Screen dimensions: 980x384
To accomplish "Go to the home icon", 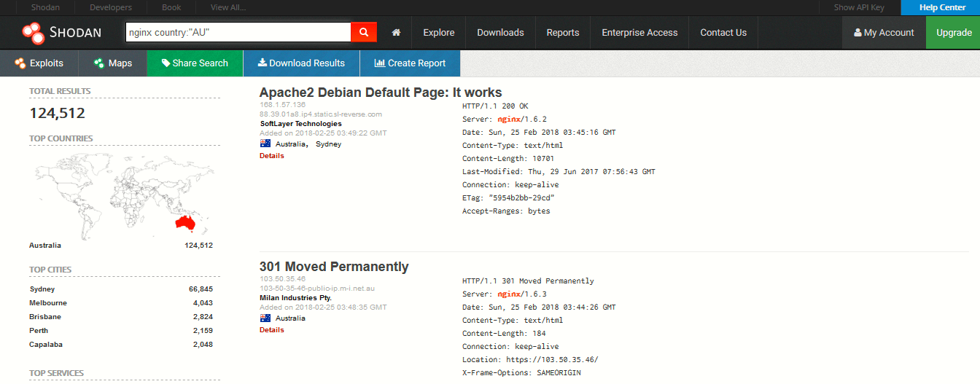I will pyautogui.click(x=397, y=33).
